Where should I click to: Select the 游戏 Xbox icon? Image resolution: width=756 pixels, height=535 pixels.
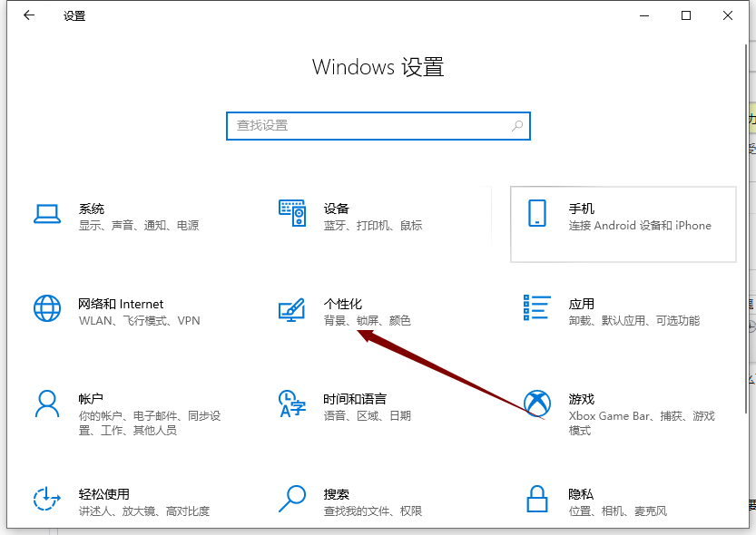[536, 404]
